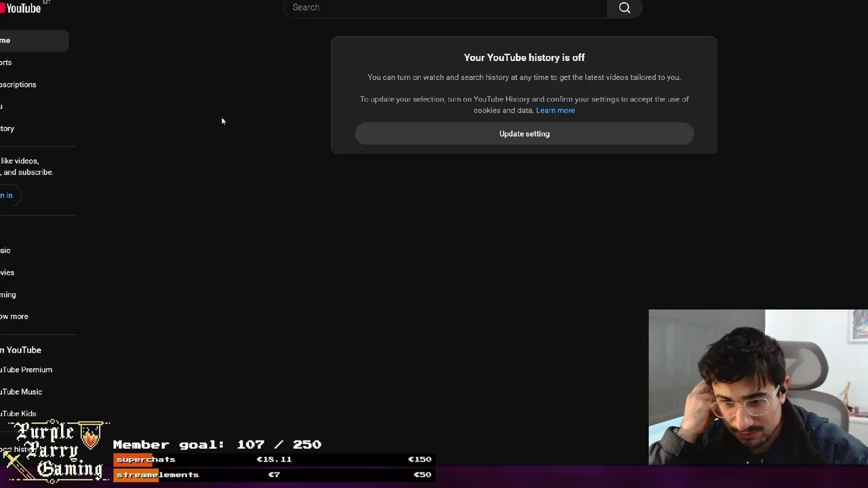Expand Show more in sidebar
This screenshot has width=868, height=488.
point(14,317)
